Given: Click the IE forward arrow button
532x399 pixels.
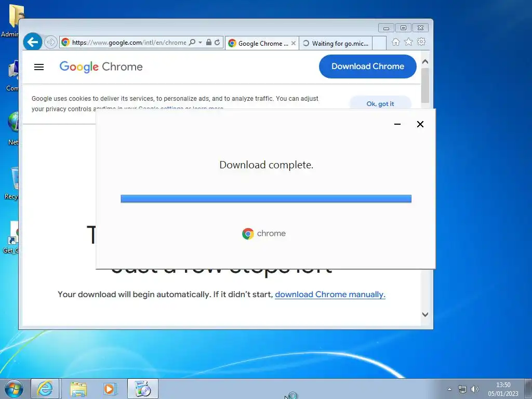Looking at the screenshot, I should (x=50, y=43).
